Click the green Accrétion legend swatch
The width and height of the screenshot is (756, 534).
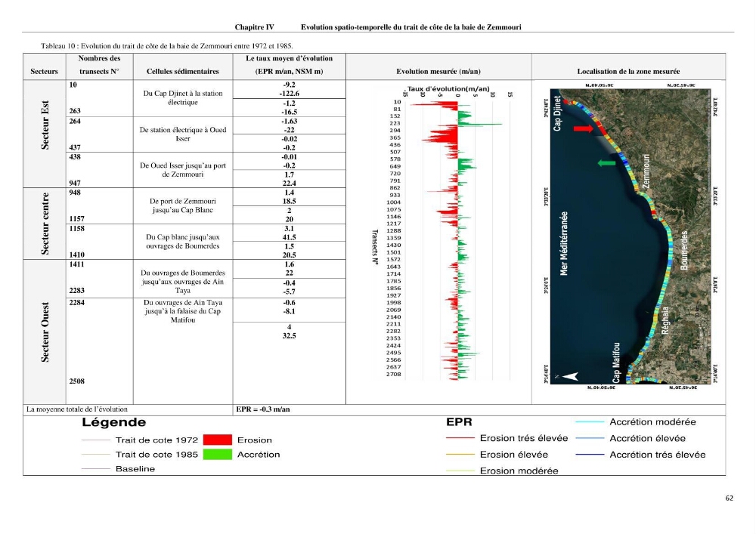(x=218, y=454)
